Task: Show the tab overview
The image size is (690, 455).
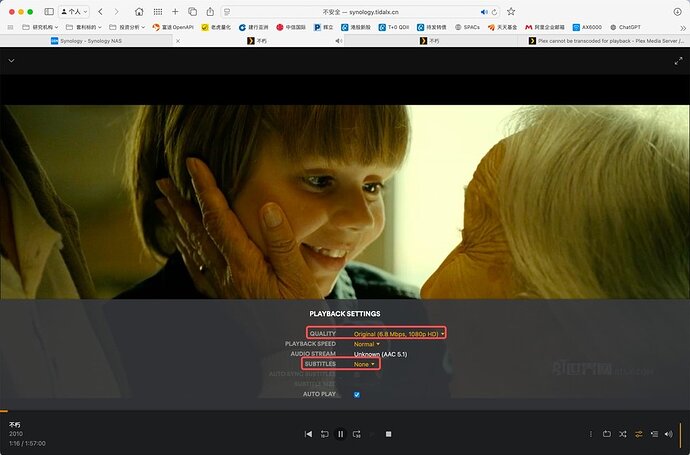Action: (192, 12)
